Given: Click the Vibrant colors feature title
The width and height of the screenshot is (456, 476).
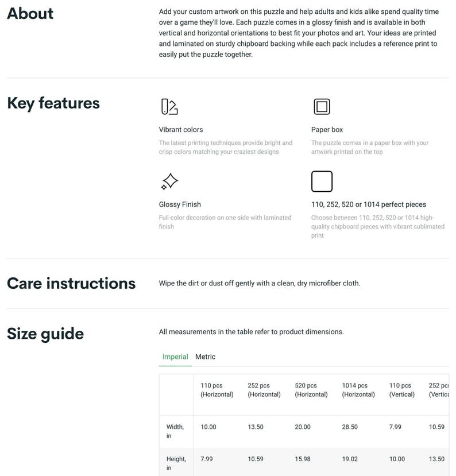Looking at the screenshot, I should click(x=181, y=130).
